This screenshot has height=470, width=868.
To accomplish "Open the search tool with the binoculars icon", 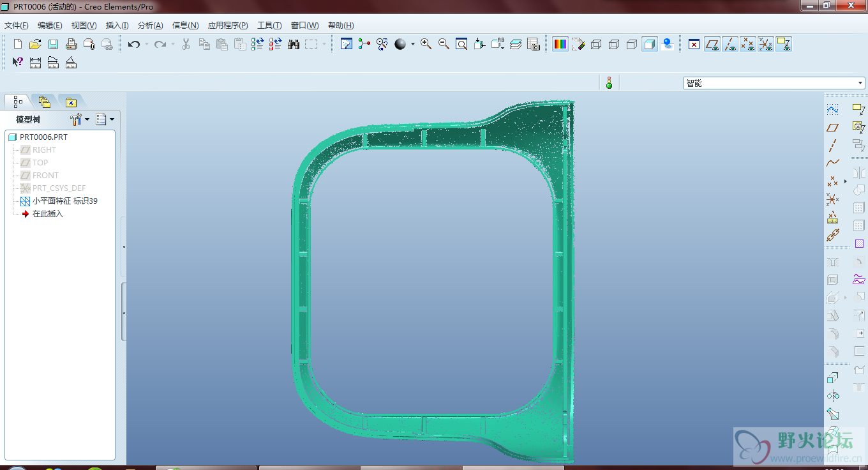I will (x=294, y=44).
